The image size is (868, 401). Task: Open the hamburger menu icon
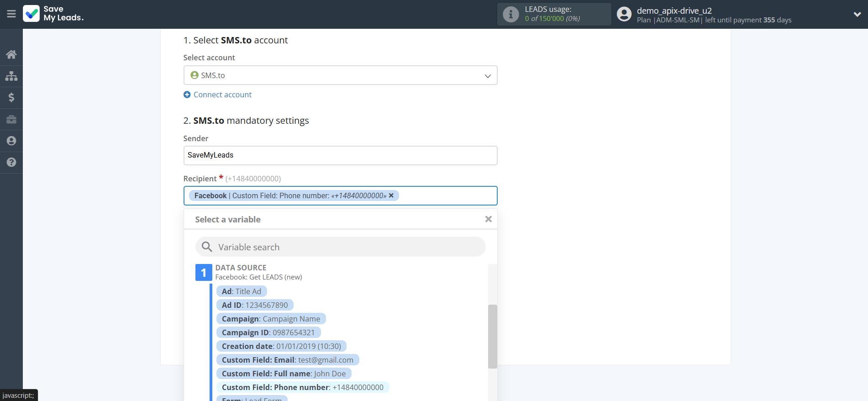point(11,14)
